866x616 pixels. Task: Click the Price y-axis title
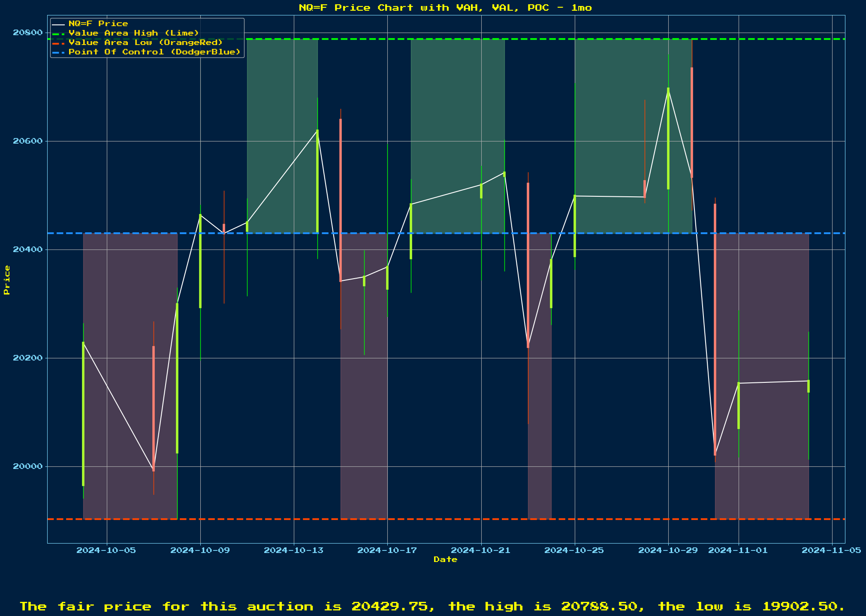(x=6, y=279)
